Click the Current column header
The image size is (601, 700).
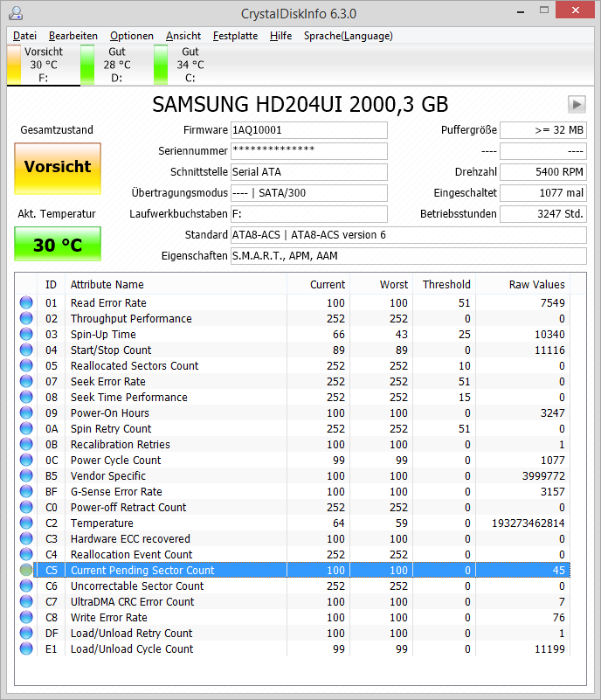click(318, 284)
